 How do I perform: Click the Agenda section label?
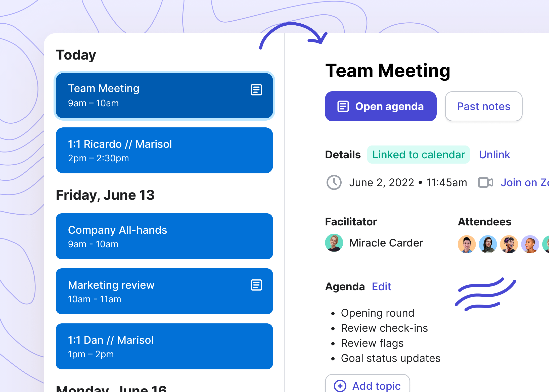click(x=345, y=286)
